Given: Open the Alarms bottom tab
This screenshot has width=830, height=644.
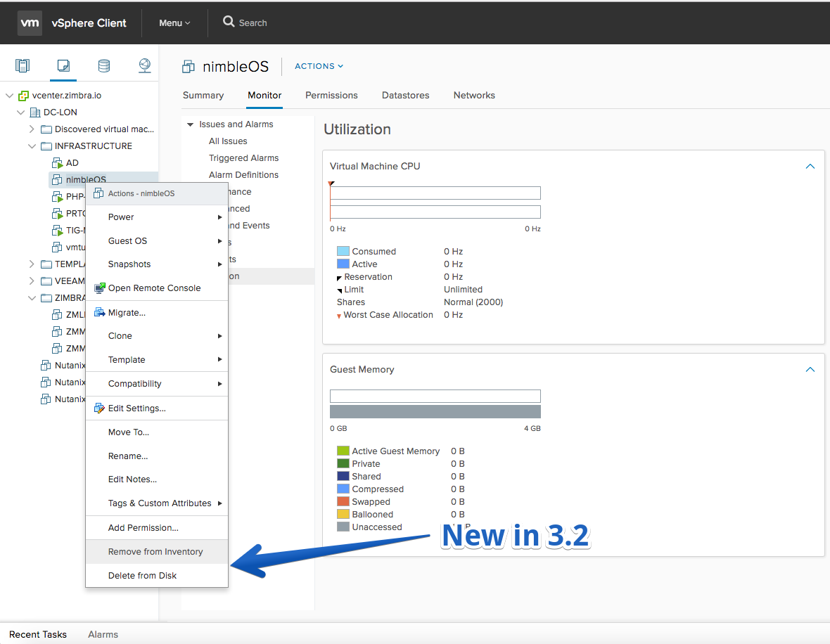Looking at the screenshot, I should (x=103, y=634).
